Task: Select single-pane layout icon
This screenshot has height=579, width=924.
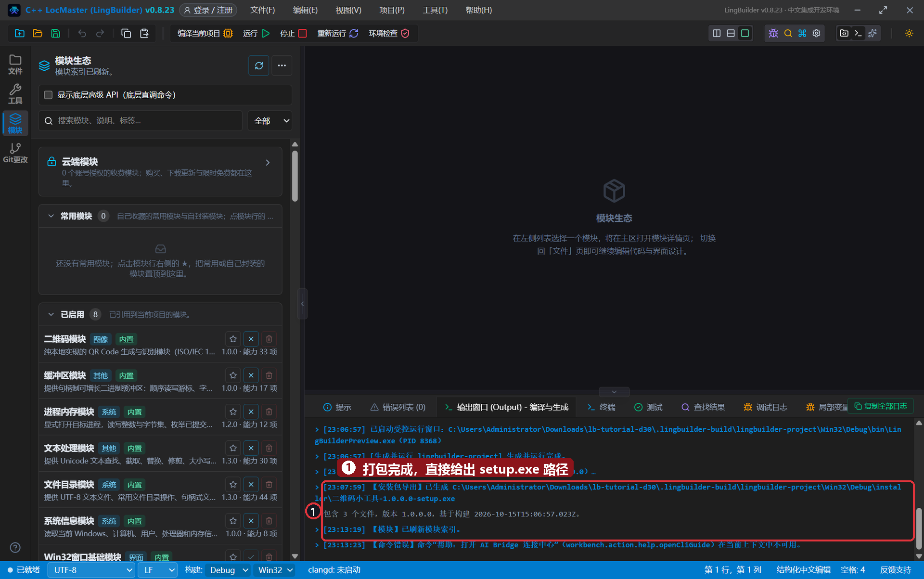Action: (x=745, y=33)
